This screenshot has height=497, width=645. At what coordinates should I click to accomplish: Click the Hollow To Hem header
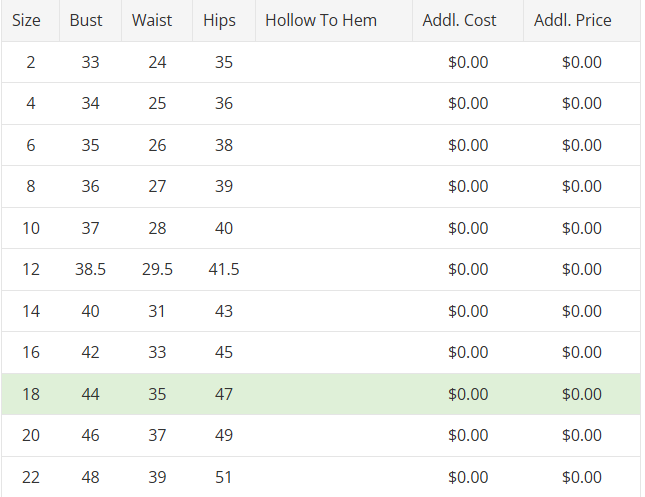tap(321, 20)
